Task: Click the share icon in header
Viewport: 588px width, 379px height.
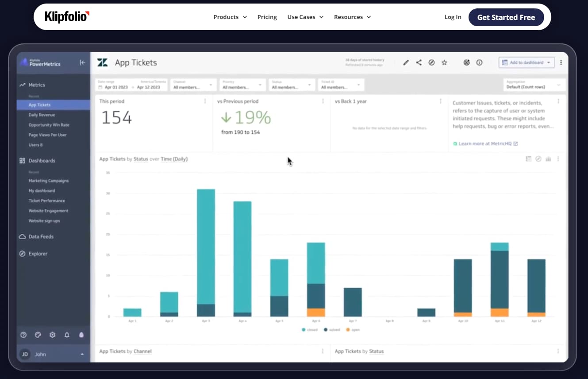Action: pos(419,63)
